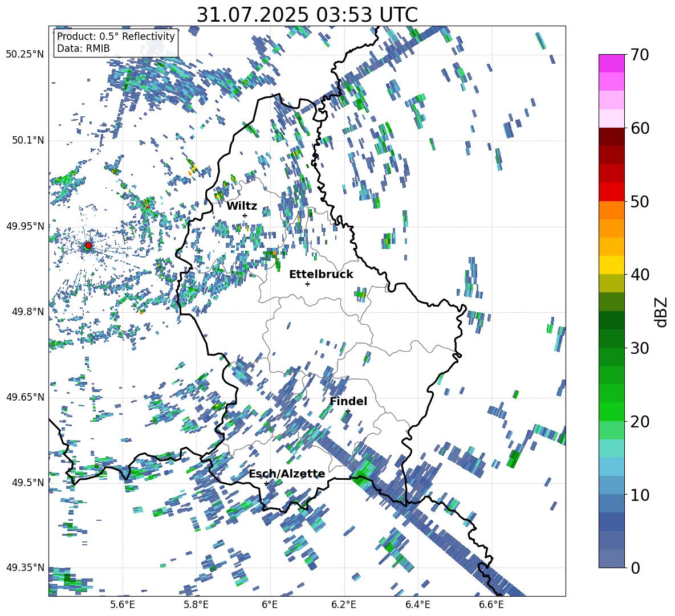
Task: Click the 'Data: RMIB' text
Action: pos(83,48)
